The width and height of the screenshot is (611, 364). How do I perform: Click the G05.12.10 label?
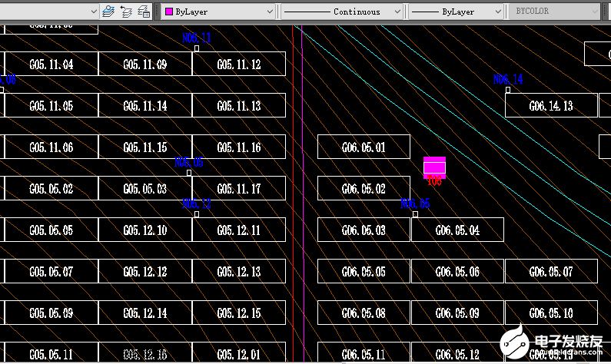pyautogui.click(x=145, y=230)
